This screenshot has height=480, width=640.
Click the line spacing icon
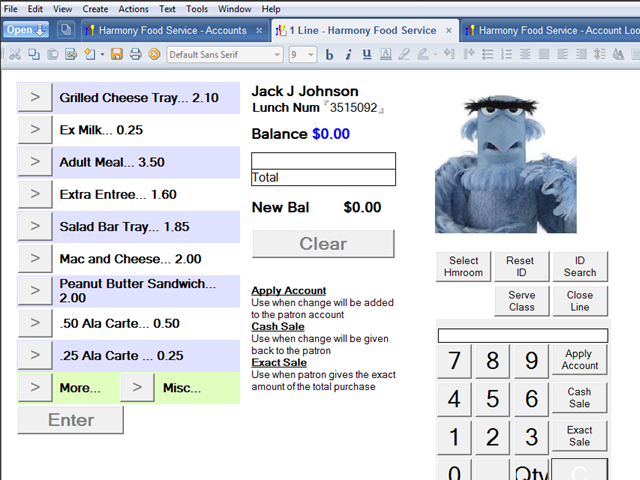[600, 54]
